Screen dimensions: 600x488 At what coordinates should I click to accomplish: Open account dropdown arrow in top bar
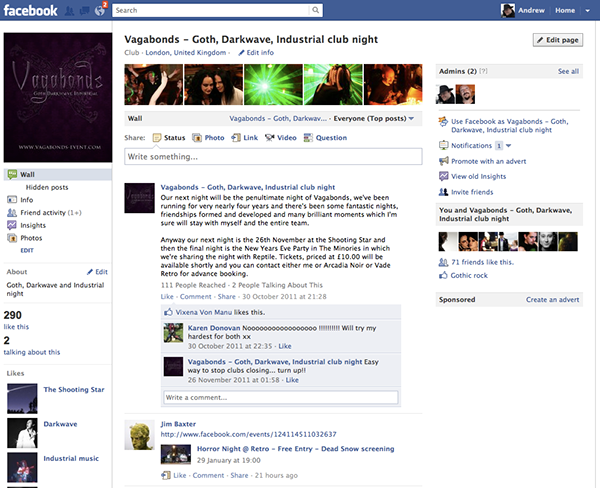587,11
